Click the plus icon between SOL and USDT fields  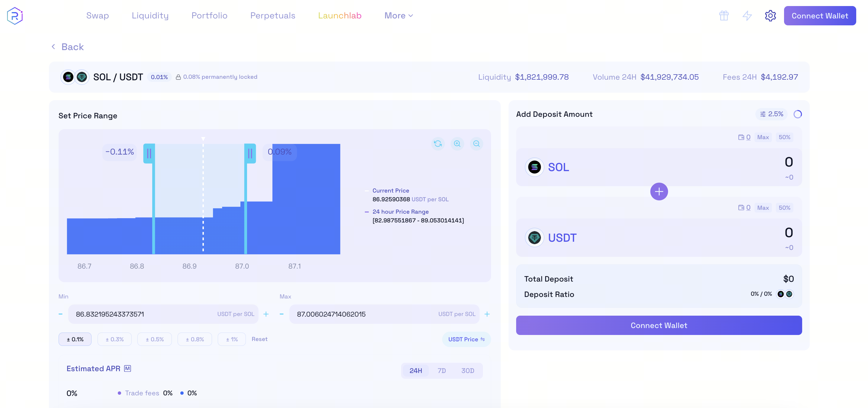659,191
